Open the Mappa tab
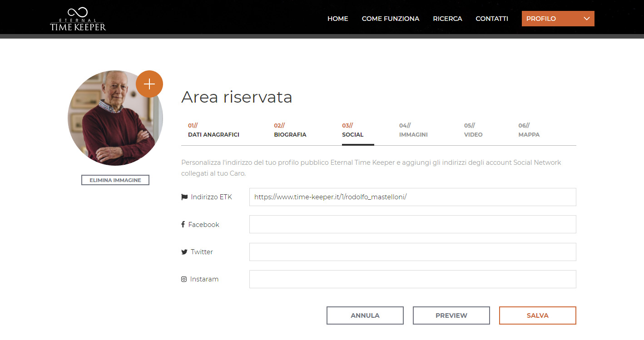This screenshot has height=340, width=644. [529, 130]
